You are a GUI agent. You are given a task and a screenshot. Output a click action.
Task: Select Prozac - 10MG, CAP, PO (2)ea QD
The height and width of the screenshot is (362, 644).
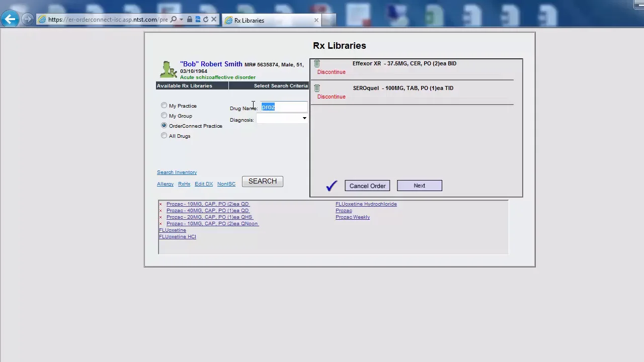208,204
